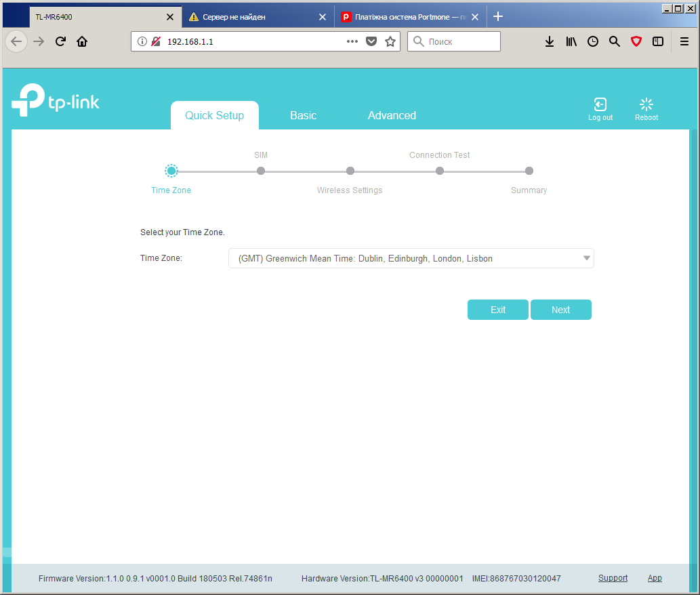The width and height of the screenshot is (700, 595).
Task: Switch to the Advanced tab
Action: [x=392, y=116]
